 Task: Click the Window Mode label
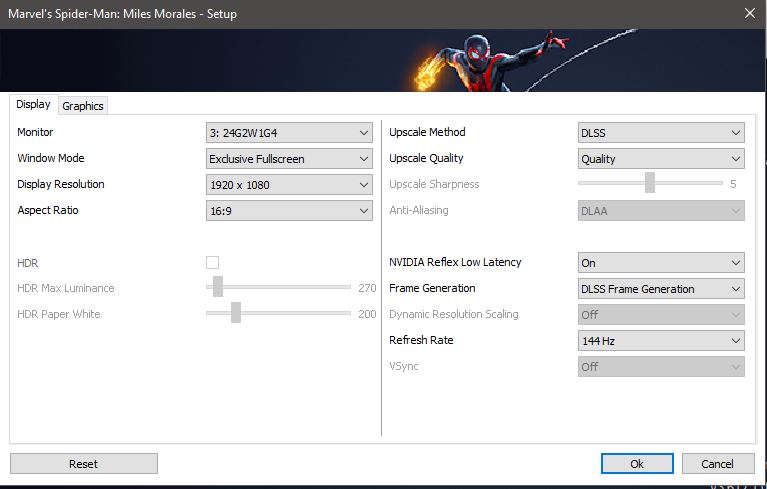(x=51, y=158)
